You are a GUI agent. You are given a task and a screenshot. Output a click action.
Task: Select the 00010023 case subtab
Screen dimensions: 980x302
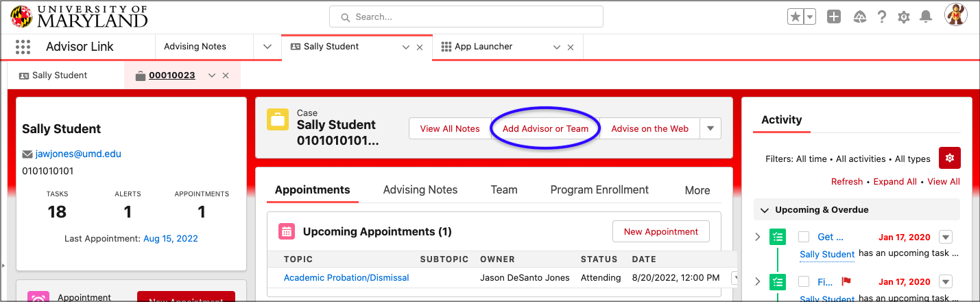172,75
